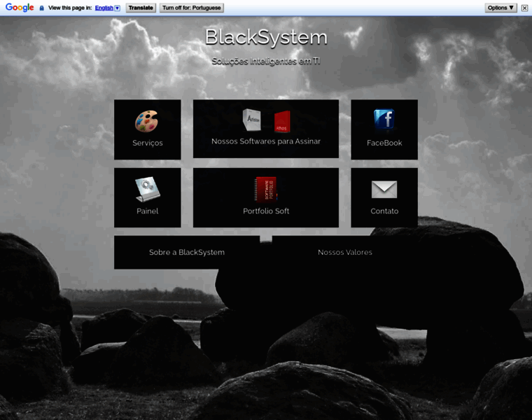Open Sobre a BlackSystem tile
Screen dimensions: 532x420
[x=187, y=253]
